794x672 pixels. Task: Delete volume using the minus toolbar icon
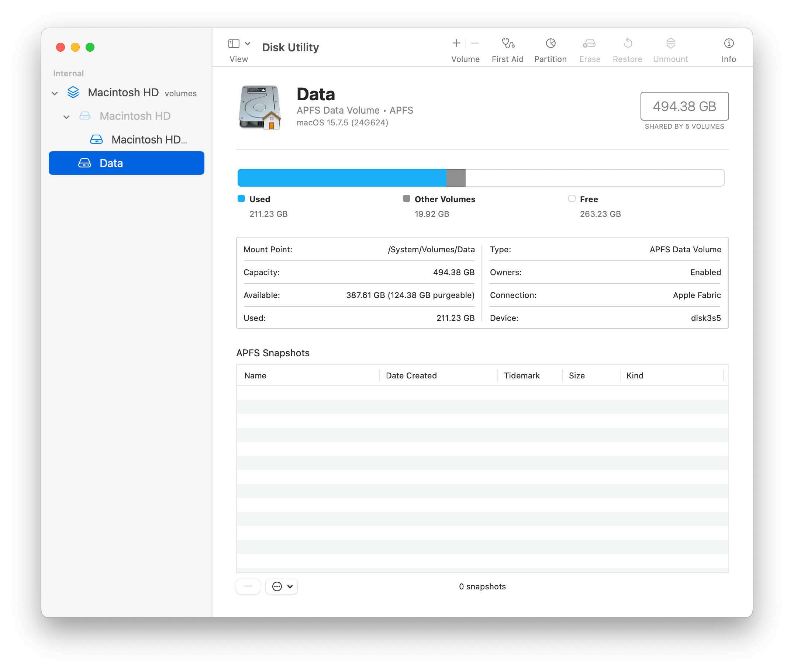[475, 44]
